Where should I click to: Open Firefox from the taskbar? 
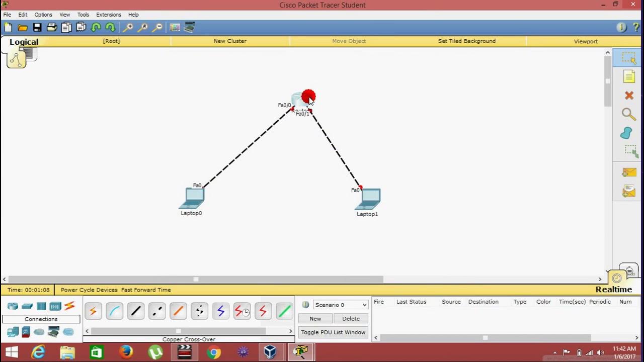coord(126,352)
